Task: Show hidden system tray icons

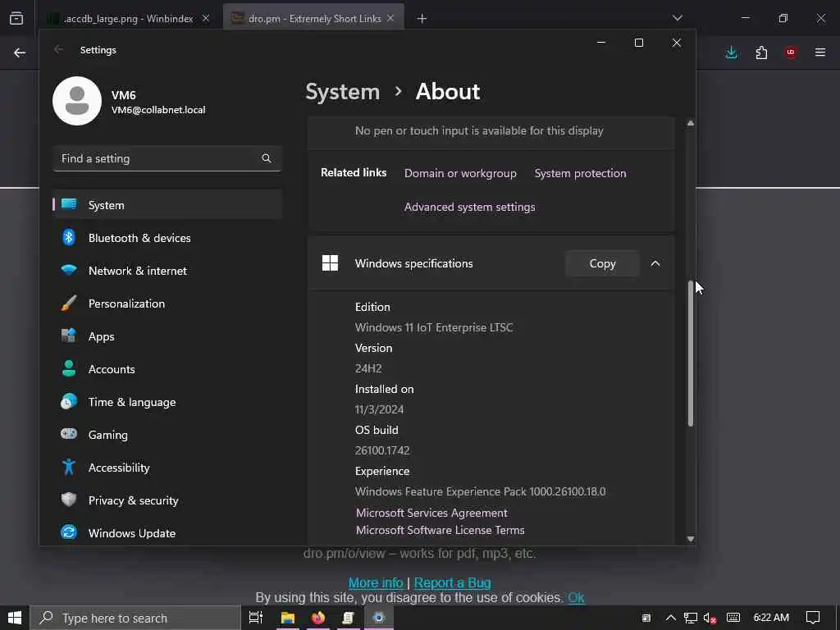Action: pos(670,618)
